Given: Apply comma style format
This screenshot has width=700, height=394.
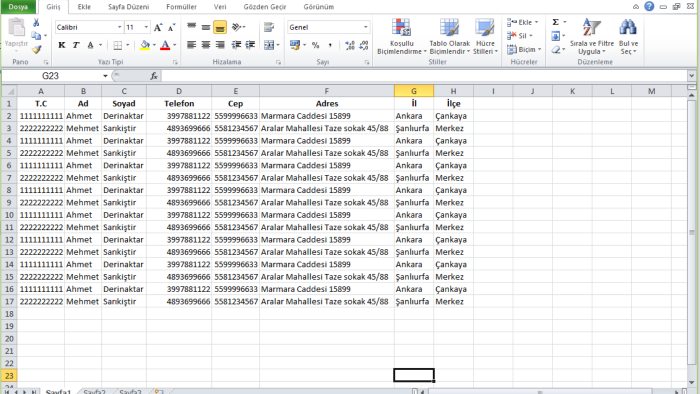Looking at the screenshot, I should (330, 45).
